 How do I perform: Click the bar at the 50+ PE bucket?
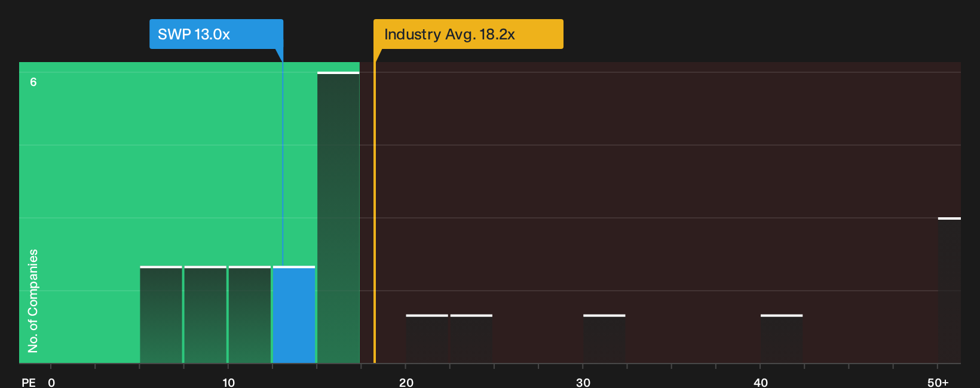(x=950, y=290)
